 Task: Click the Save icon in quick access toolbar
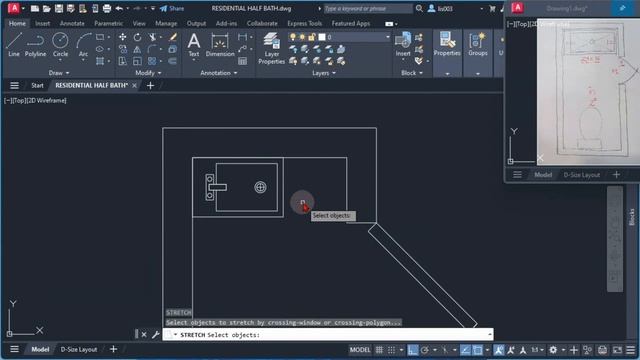(x=59, y=8)
